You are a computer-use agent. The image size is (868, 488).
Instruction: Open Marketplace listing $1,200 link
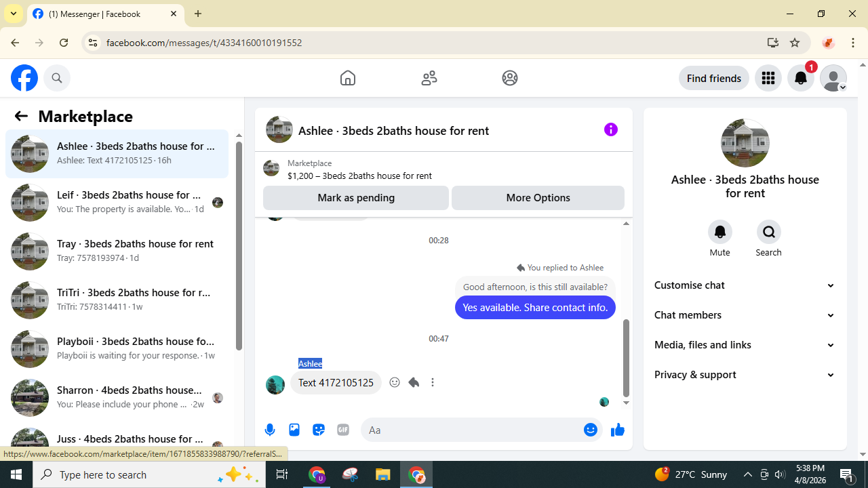pos(359,176)
